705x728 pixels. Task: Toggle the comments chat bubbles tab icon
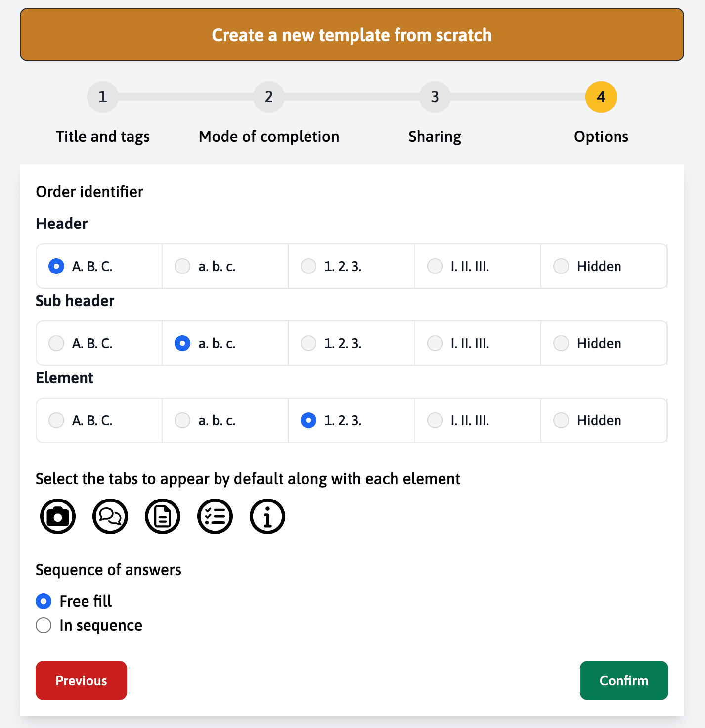110,516
